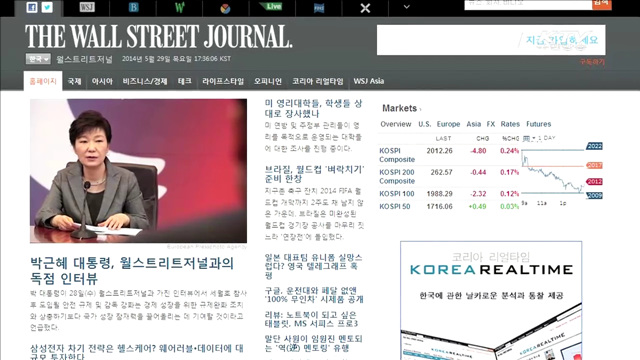The width and height of the screenshot is (640, 360).
Task: Click the red 구독하기 link
Action: point(592,62)
